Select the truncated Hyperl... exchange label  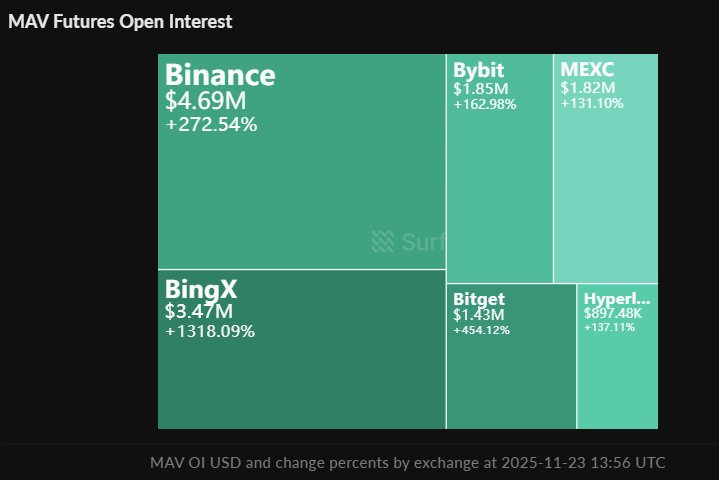click(x=617, y=299)
